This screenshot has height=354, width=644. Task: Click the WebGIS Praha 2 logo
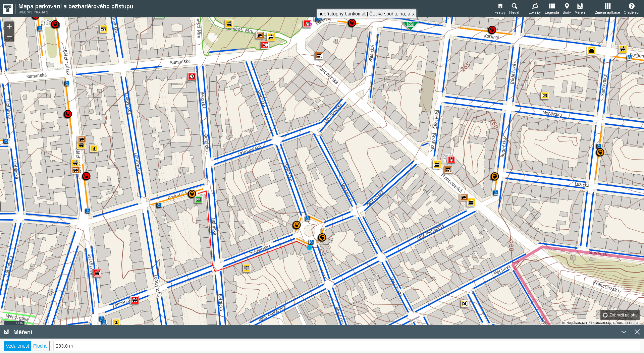coord(7,8)
